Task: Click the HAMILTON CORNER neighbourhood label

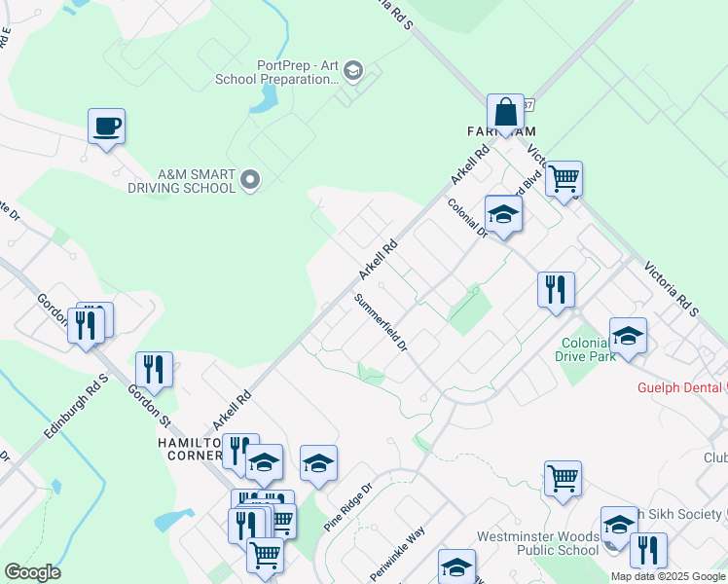Action: [190, 449]
